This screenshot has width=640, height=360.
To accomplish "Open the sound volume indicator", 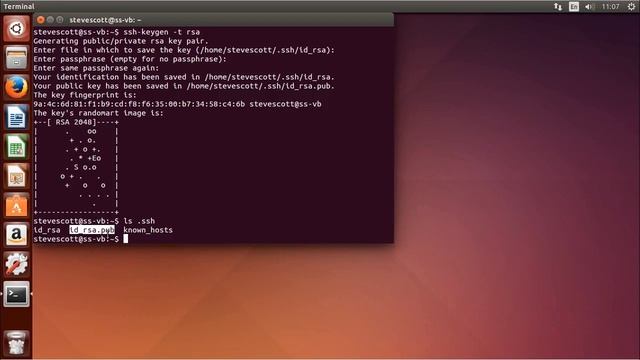I will point(589,7).
